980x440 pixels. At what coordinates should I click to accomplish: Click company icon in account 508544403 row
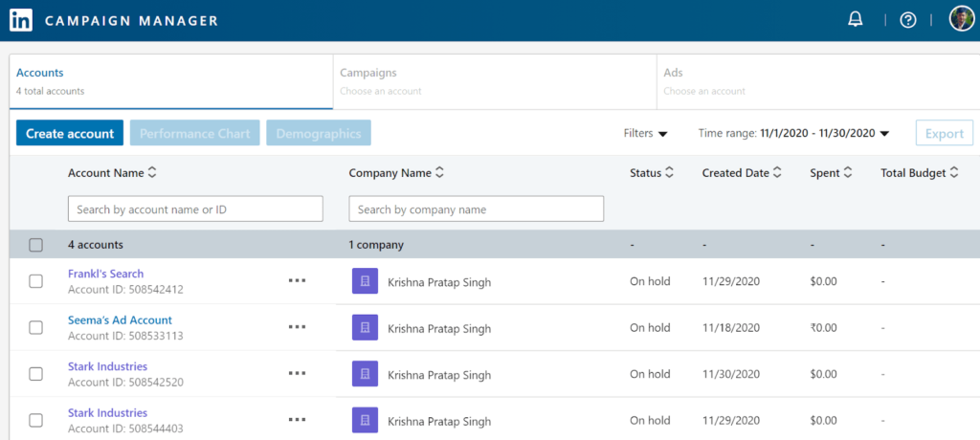tap(365, 420)
